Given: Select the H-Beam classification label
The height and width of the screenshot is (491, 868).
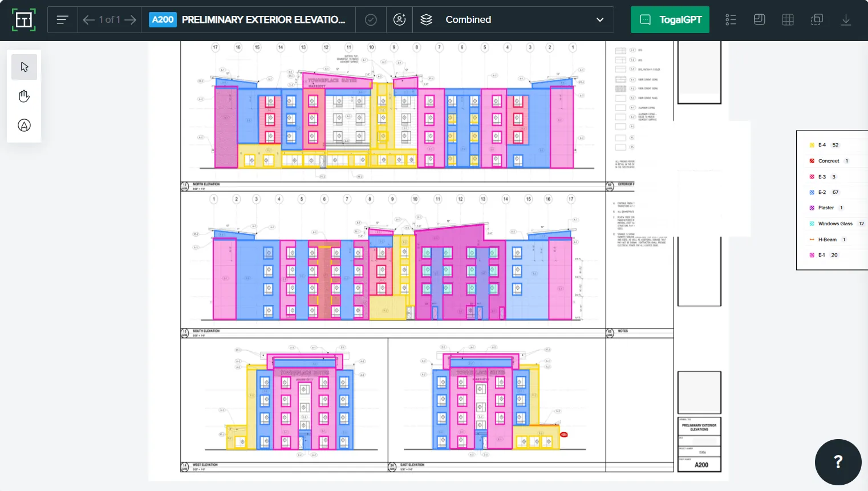Looking at the screenshot, I should coord(828,240).
